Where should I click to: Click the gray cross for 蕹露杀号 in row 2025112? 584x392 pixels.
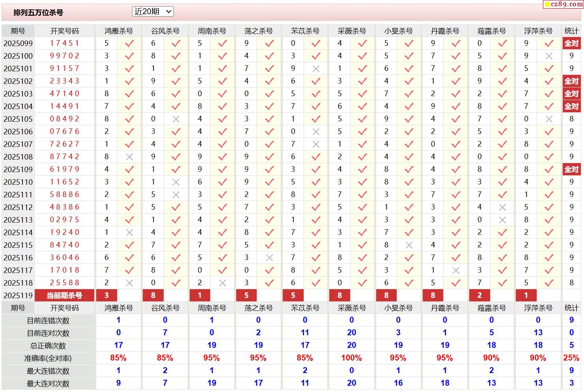click(x=502, y=207)
